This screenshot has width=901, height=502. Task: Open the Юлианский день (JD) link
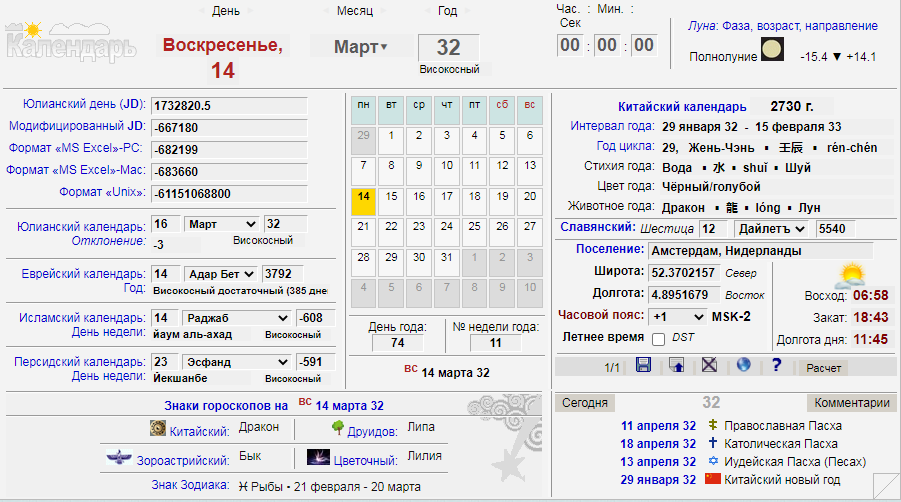point(84,104)
